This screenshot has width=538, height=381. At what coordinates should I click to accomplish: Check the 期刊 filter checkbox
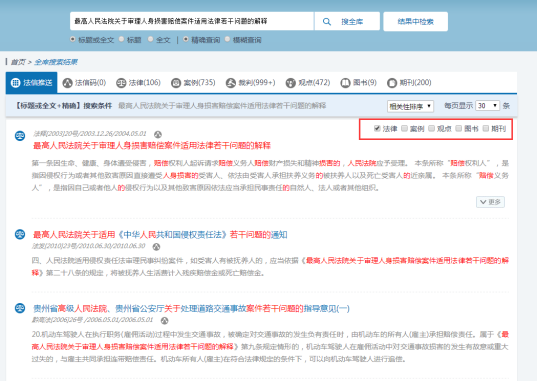click(x=486, y=128)
